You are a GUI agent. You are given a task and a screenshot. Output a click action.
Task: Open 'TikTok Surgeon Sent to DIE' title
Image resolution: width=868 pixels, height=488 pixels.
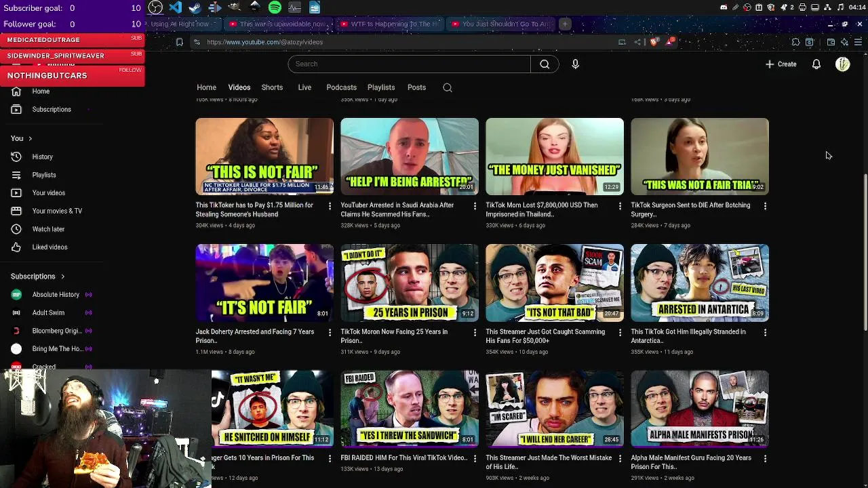pos(690,209)
